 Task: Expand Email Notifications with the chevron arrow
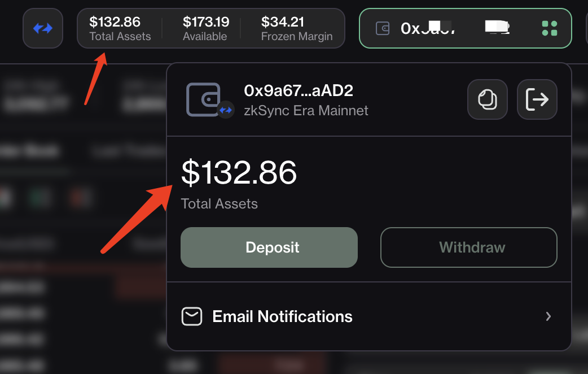[x=548, y=316]
